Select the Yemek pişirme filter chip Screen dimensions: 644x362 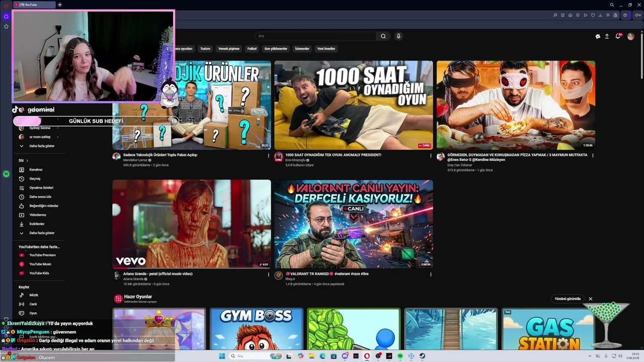coord(229,49)
